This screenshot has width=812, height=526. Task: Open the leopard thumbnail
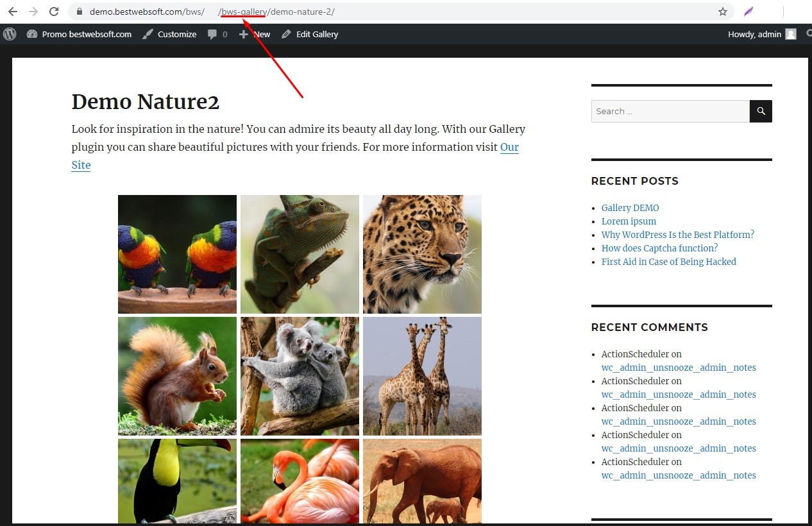(x=422, y=254)
